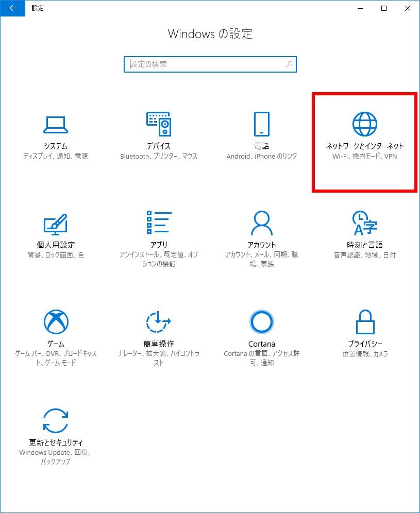Click the magnifier icon in search box
The image size is (420, 513).
click(289, 64)
